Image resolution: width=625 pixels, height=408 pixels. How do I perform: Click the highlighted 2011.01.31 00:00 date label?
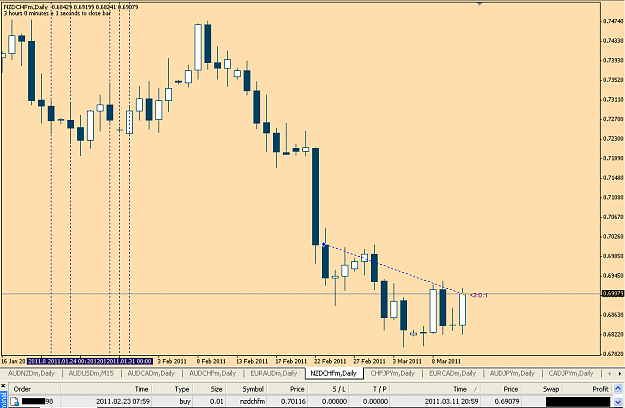pos(131,361)
